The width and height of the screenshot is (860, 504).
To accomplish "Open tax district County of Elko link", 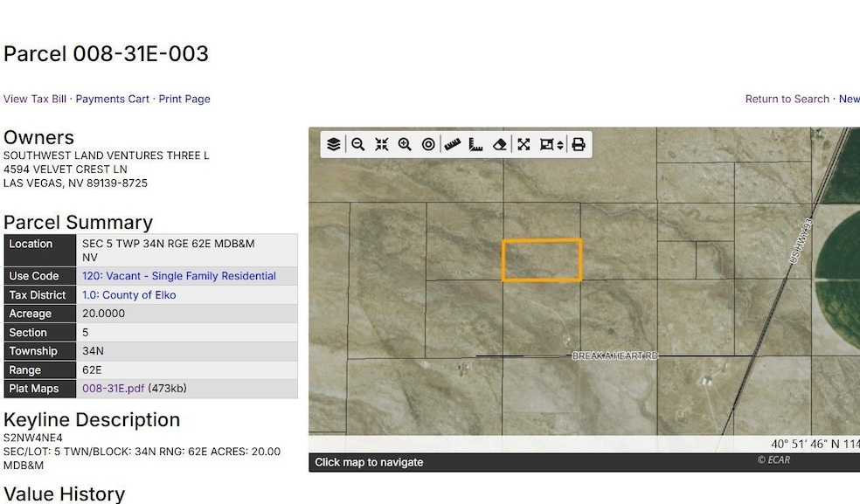I will (x=128, y=295).
